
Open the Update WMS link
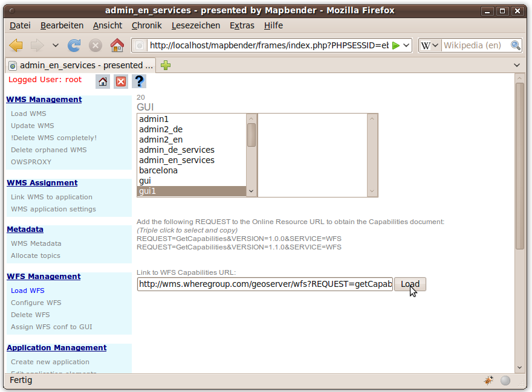point(32,126)
